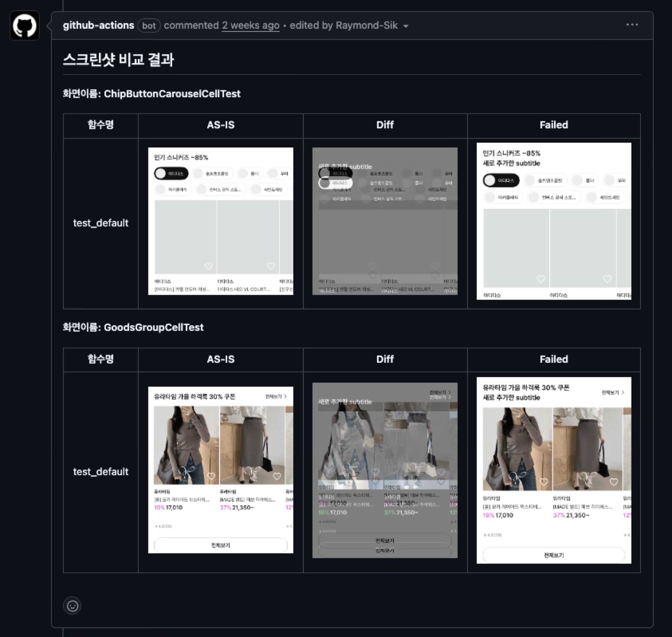This screenshot has height=637, width=672.
Task: Open the GoodsGroupCell AS-IS screenshot
Action: [221, 470]
